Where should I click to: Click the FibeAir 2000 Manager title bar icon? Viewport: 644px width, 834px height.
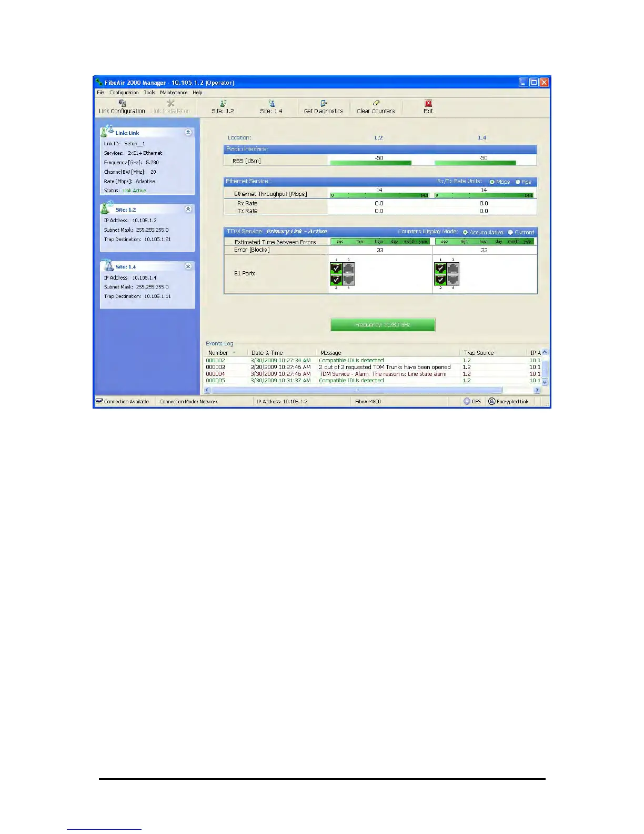click(x=99, y=82)
